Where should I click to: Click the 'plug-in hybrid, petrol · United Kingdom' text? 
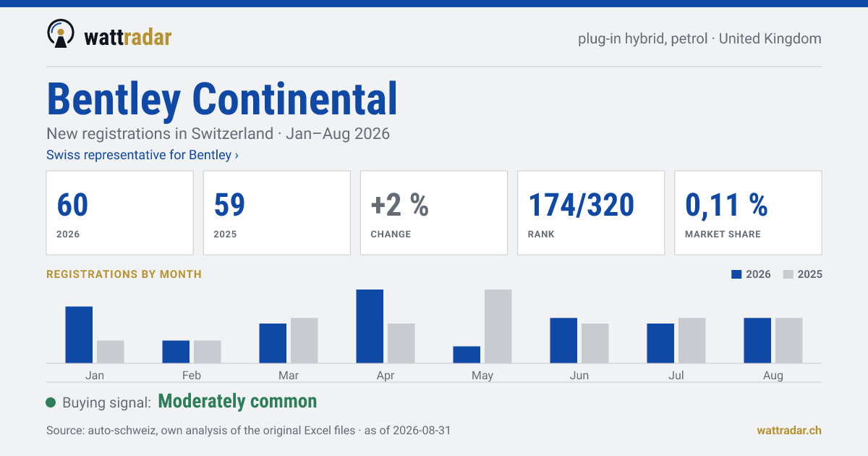(x=699, y=38)
